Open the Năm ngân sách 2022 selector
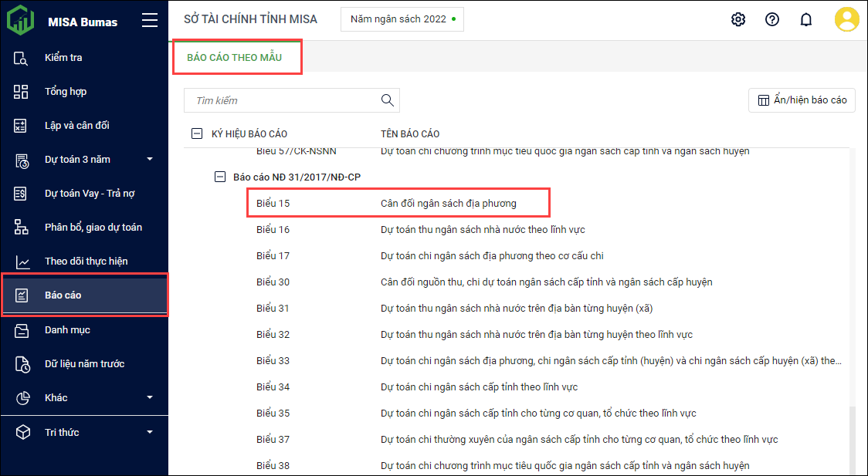 pyautogui.click(x=402, y=19)
